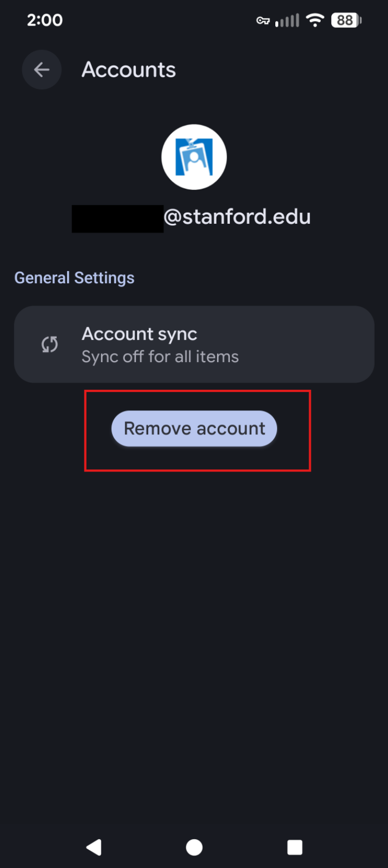Open Account sync settings row
388x868 pixels.
pos(194,344)
